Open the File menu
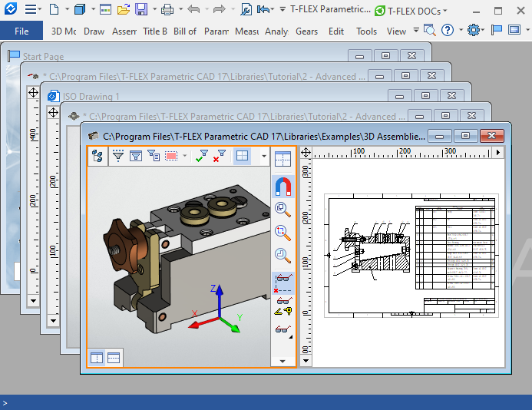This screenshot has height=410, width=532. coord(21,31)
